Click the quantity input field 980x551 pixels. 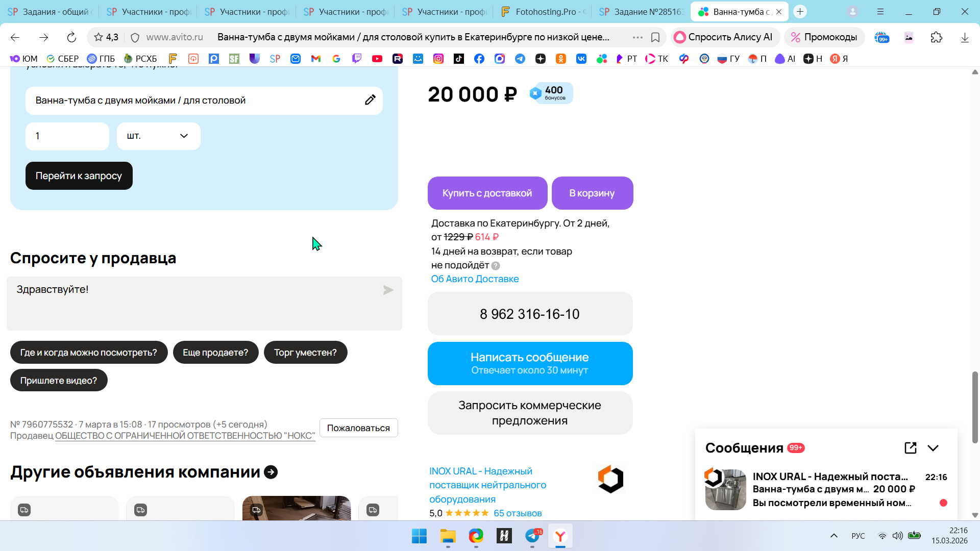[x=67, y=136]
